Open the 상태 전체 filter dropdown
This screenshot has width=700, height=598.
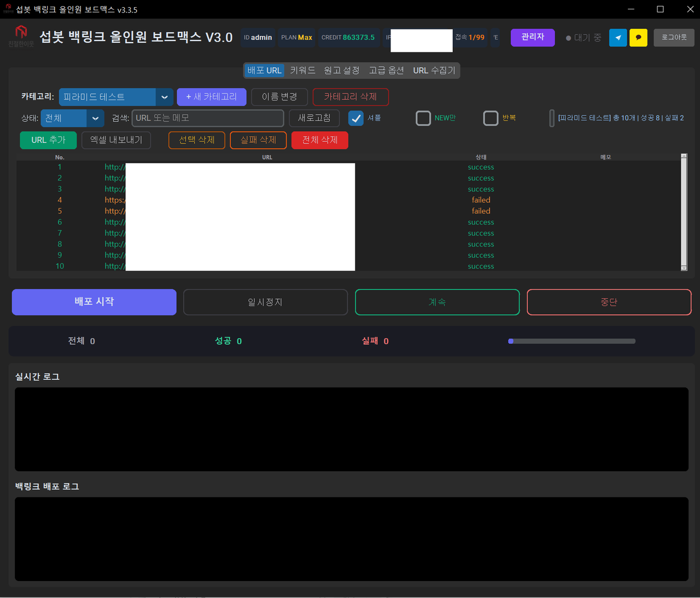[x=72, y=118]
